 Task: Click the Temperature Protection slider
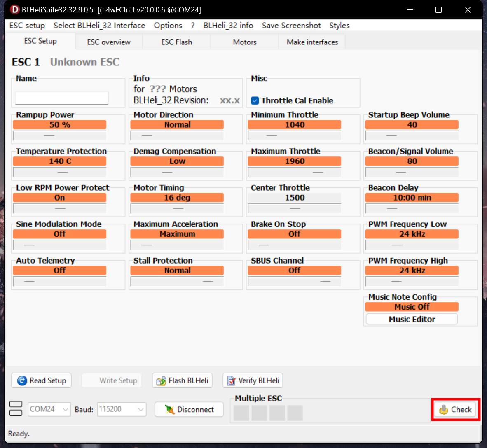coord(60,172)
